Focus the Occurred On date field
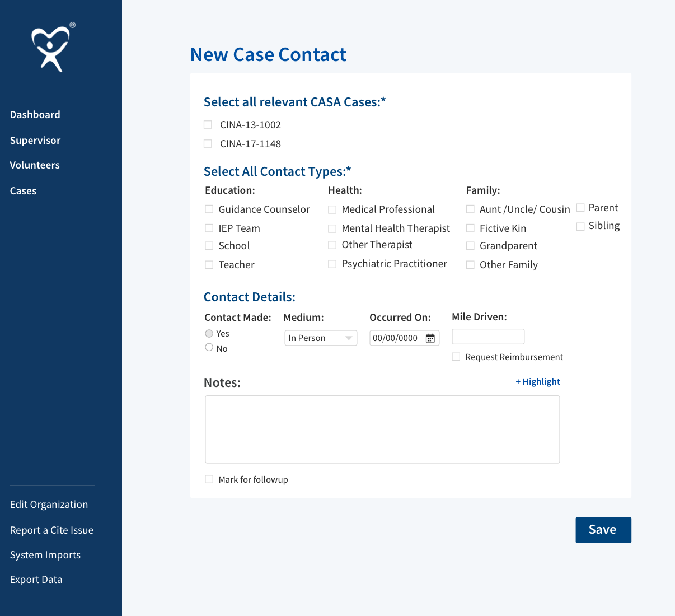The image size is (675, 616). [404, 338]
